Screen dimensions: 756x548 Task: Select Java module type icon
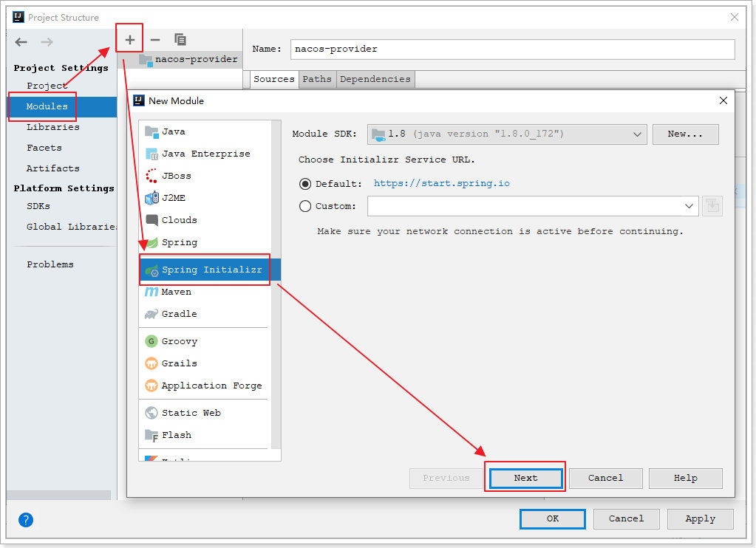click(x=151, y=131)
